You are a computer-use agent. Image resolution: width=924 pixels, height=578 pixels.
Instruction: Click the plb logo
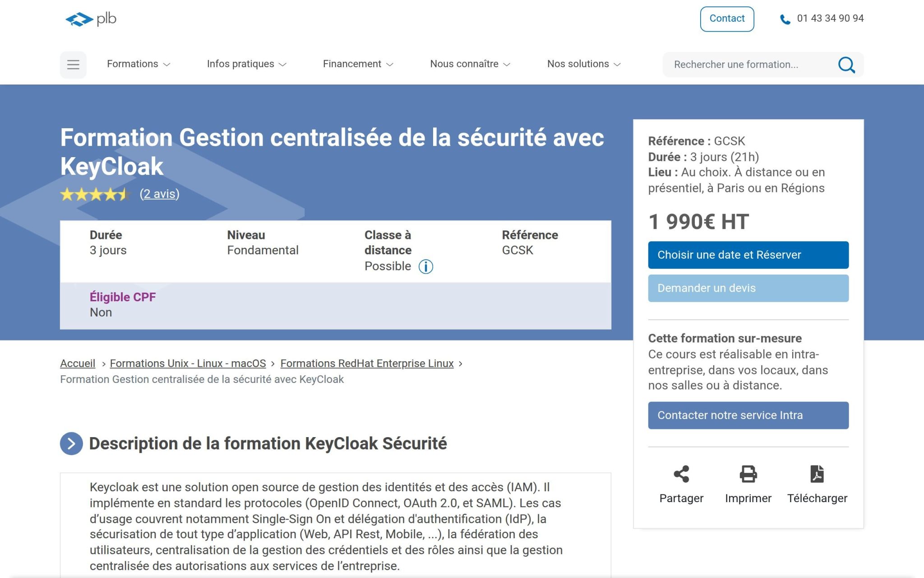click(91, 19)
